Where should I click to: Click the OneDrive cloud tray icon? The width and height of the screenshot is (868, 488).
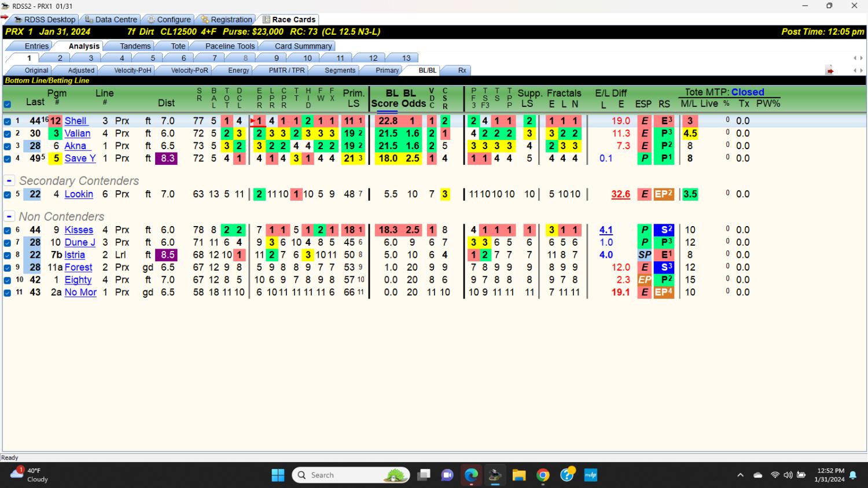point(758,475)
